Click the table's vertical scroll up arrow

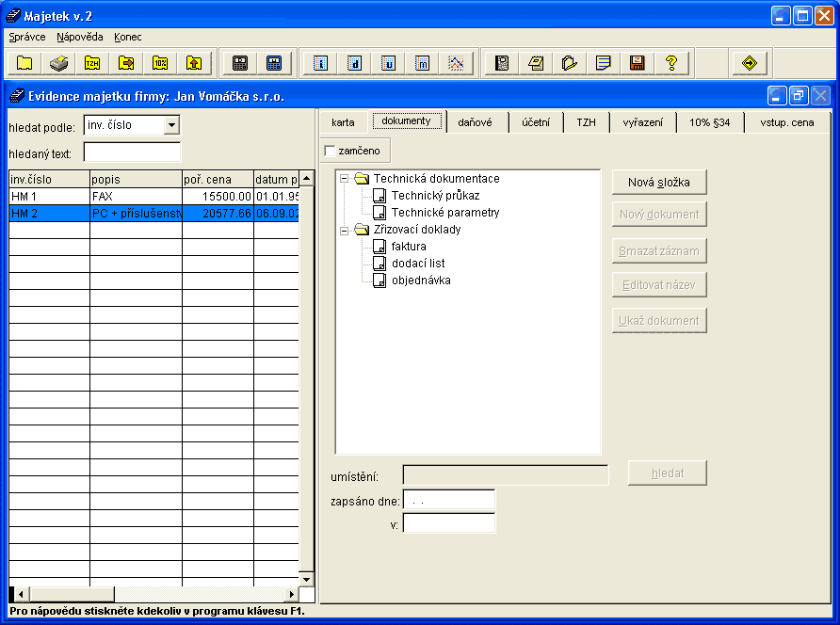click(x=306, y=178)
